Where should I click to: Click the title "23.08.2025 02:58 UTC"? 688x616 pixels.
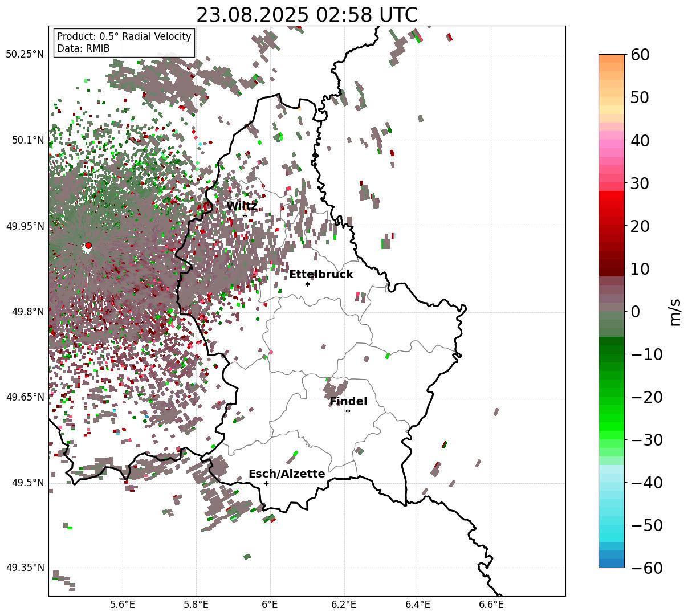[307, 15]
